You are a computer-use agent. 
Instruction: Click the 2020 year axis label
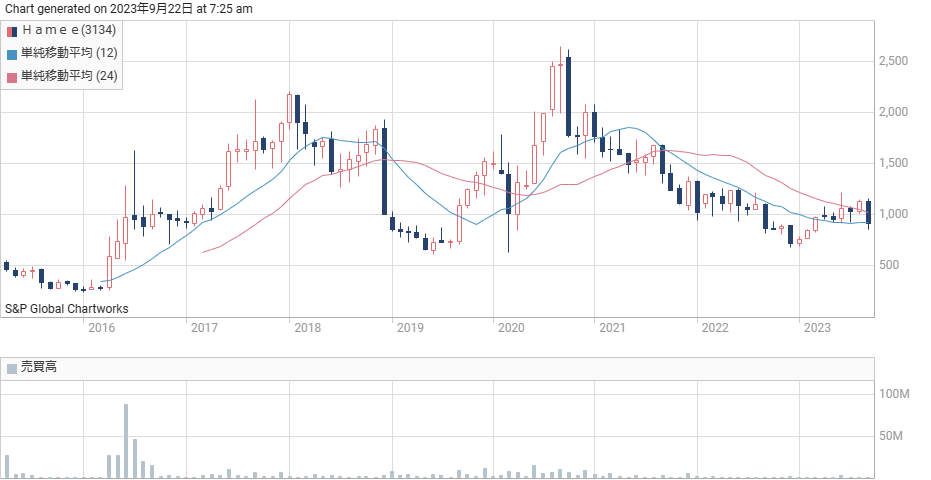coord(511,327)
